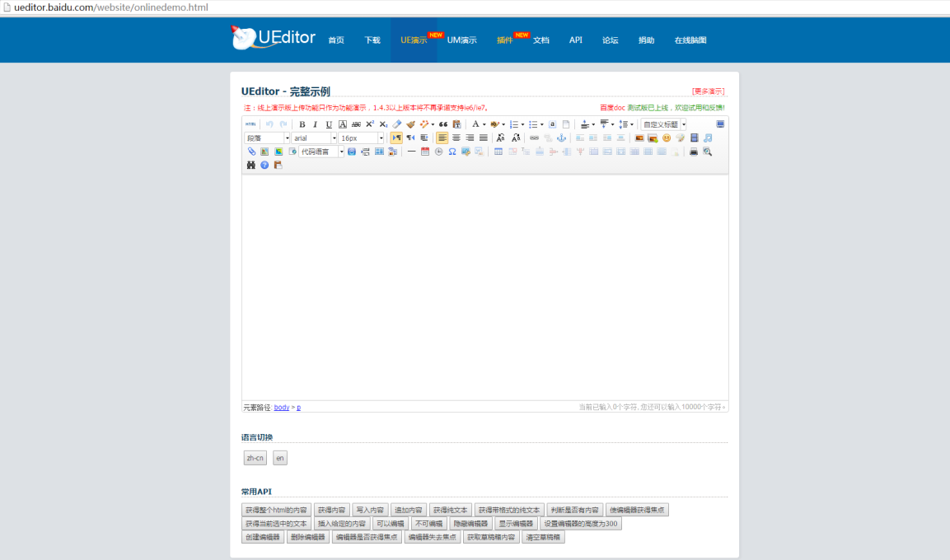This screenshot has width=950, height=560.
Task: Insert special character with Omega icon
Action: (452, 152)
